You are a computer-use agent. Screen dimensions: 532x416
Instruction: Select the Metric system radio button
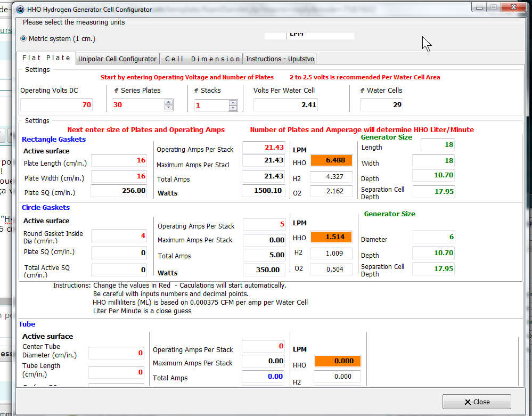[x=23, y=39]
